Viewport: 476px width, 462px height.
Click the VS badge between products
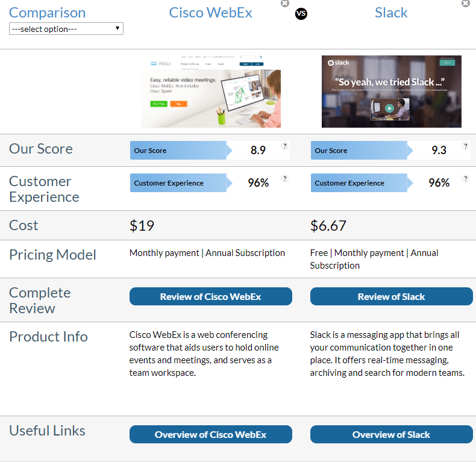301,14
